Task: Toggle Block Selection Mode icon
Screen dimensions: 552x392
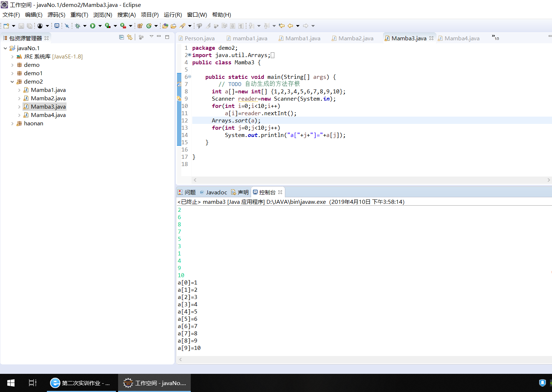Action: pyautogui.click(x=233, y=26)
